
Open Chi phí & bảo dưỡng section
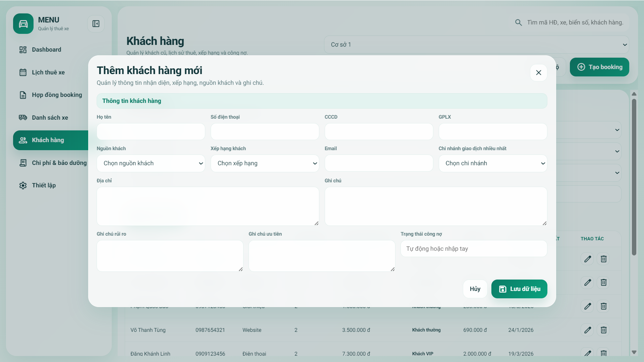[x=59, y=163]
